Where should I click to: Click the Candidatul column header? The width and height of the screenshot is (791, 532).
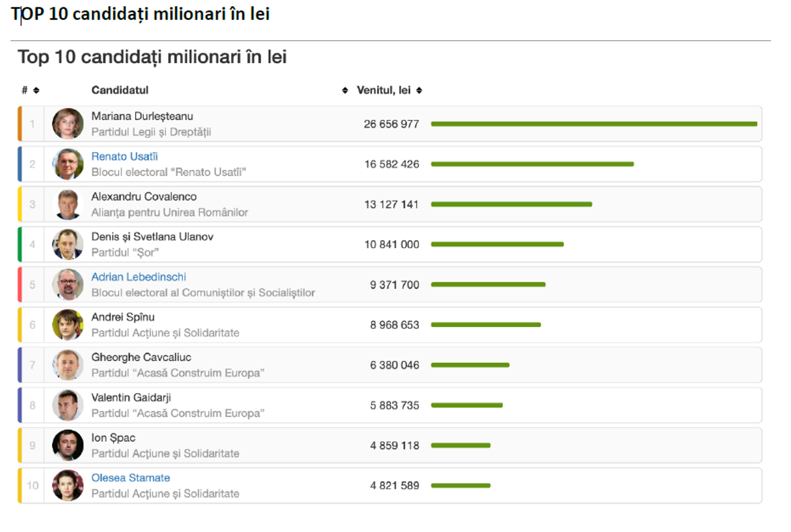120,90
